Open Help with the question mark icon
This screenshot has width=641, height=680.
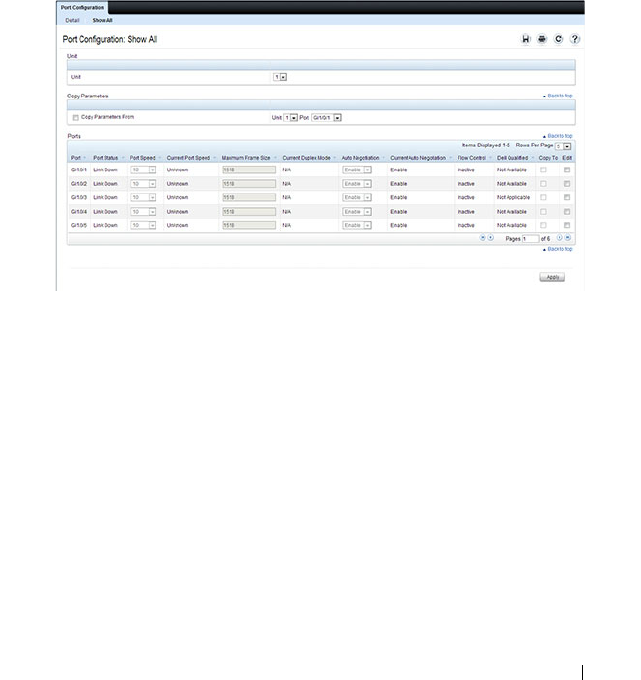[x=575, y=39]
